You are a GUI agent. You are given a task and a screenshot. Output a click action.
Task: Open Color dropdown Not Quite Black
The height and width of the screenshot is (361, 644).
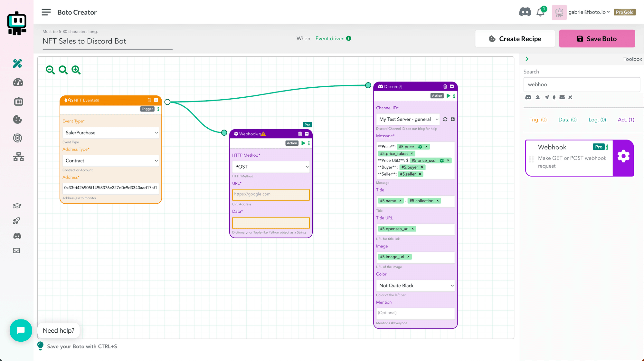pos(415,286)
